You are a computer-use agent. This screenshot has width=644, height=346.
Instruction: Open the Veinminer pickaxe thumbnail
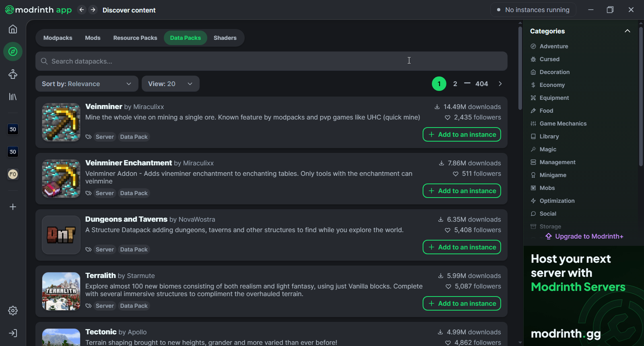pyautogui.click(x=61, y=122)
